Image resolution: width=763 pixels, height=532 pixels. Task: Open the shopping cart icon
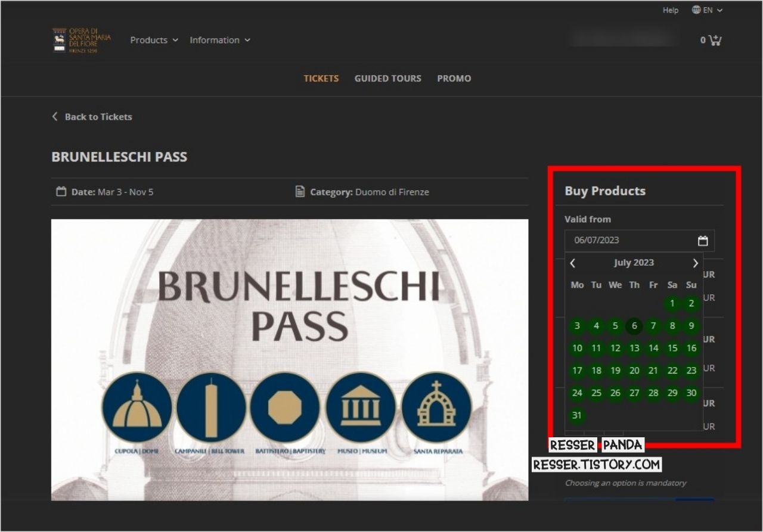click(x=715, y=40)
